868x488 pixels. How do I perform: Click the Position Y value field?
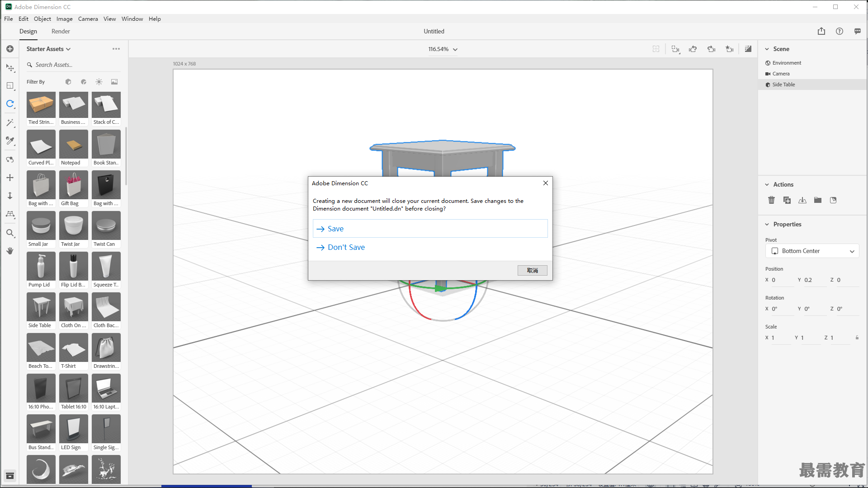815,280
